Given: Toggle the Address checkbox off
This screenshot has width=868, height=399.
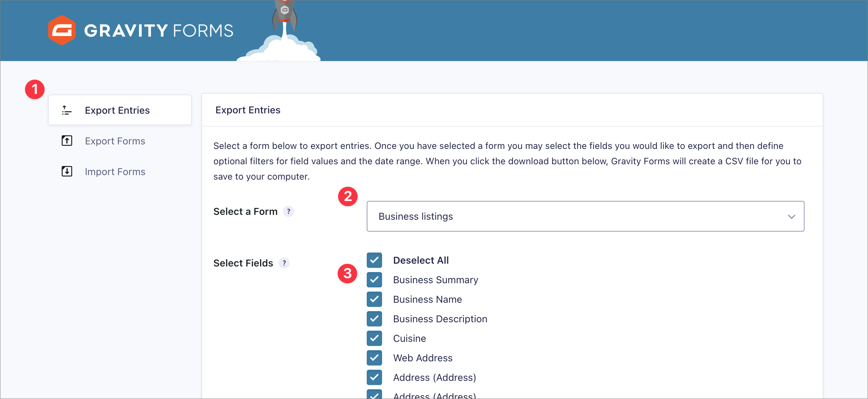Looking at the screenshot, I should [374, 377].
